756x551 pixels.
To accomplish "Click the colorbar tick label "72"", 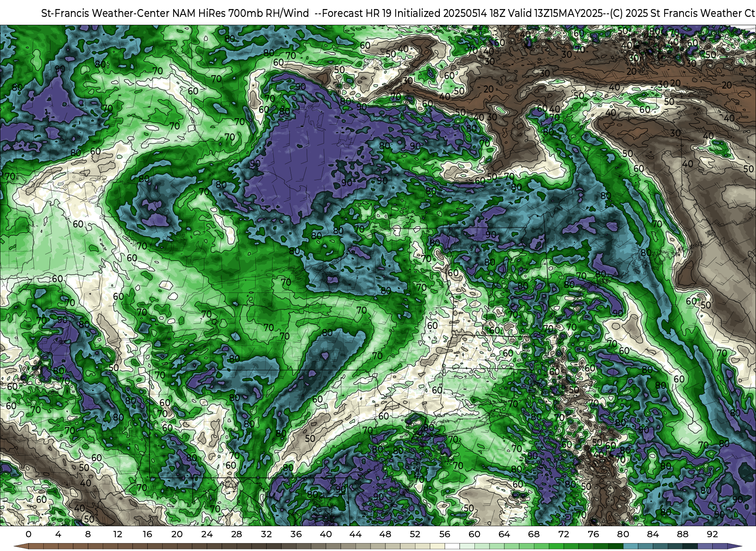I will pyautogui.click(x=563, y=534).
